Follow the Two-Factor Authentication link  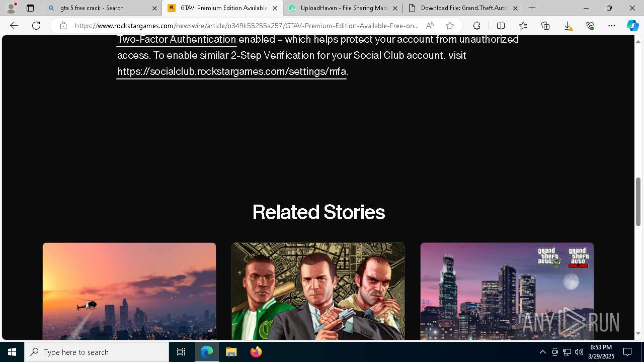click(177, 39)
